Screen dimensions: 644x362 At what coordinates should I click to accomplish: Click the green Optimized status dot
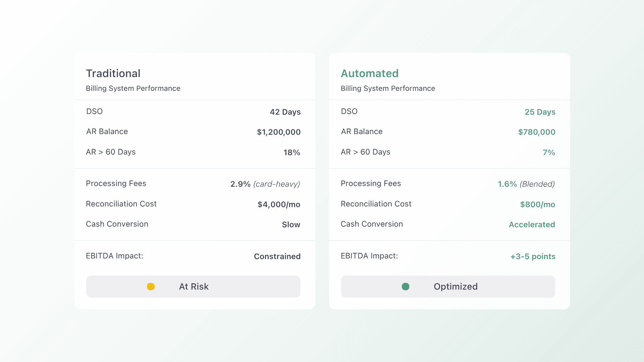pyautogui.click(x=406, y=287)
